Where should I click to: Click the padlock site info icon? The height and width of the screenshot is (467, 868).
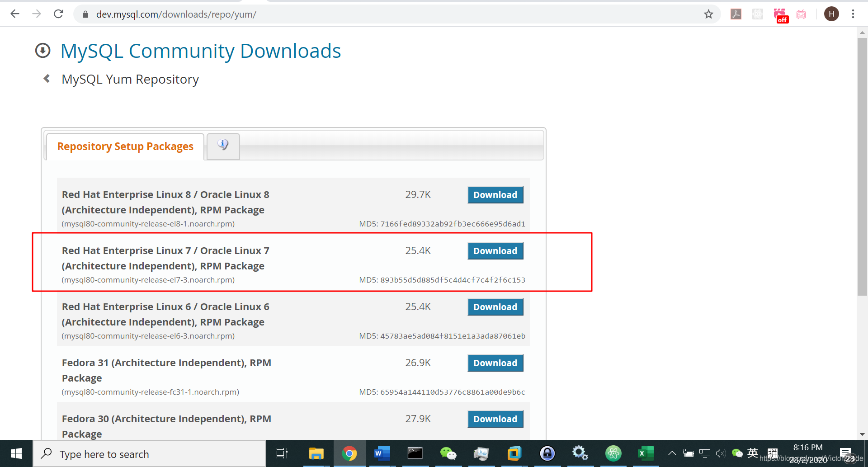[x=85, y=14]
